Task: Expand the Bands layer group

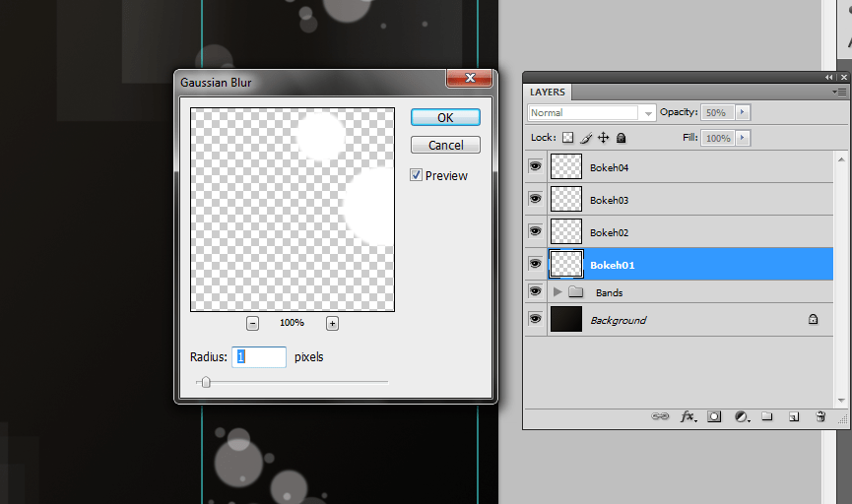Action: 557,292
